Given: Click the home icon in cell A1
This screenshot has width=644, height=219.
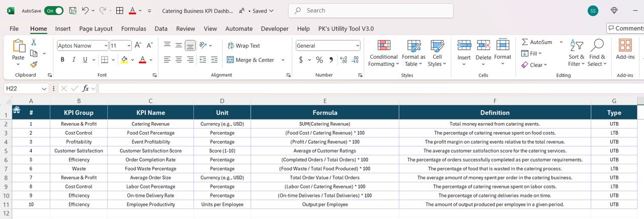Looking at the screenshot, I should tap(17, 110).
